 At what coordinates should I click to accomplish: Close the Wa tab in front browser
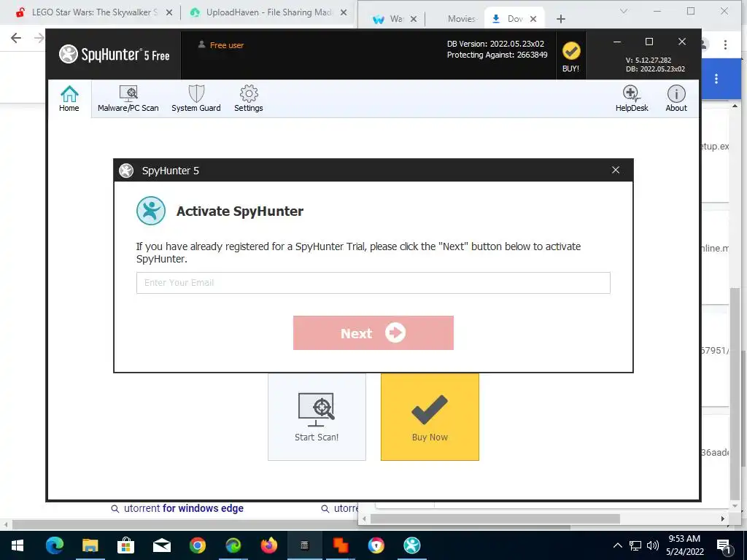pos(414,19)
